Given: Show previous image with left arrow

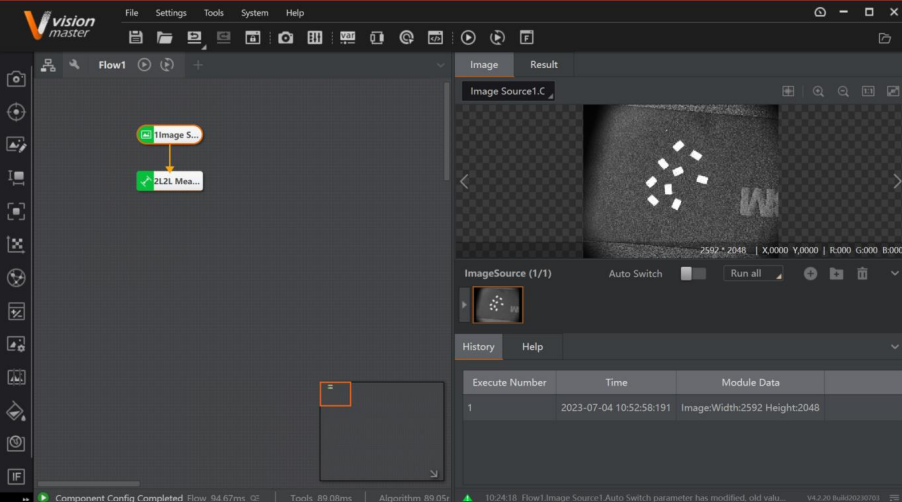Looking at the screenshot, I should pyautogui.click(x=464, y=182).
